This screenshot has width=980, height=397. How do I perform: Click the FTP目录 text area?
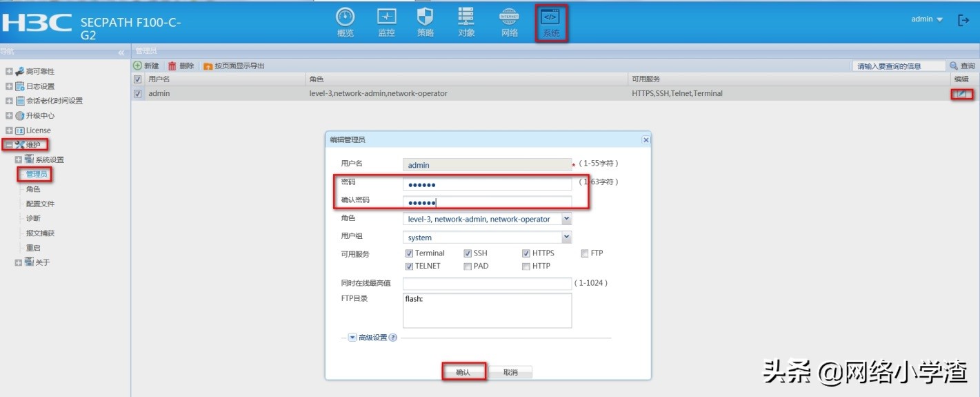(x=487, y=310)
